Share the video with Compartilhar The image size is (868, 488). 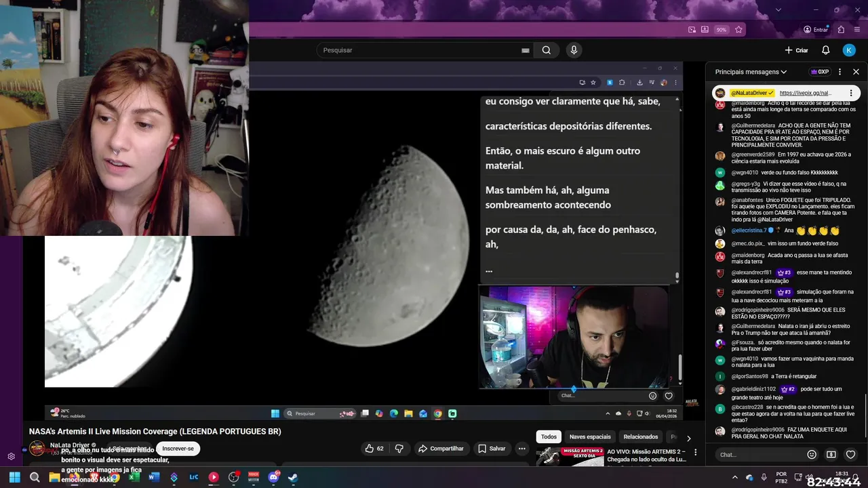[441, 449]
